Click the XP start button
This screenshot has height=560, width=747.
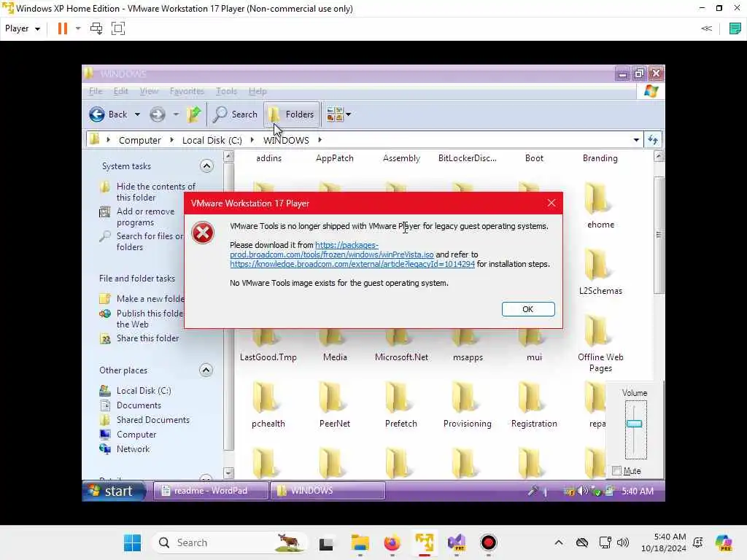coord(115,491)
